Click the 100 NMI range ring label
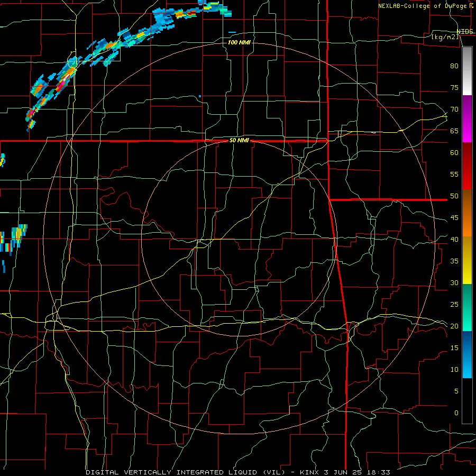 click(x=239, y=42)
